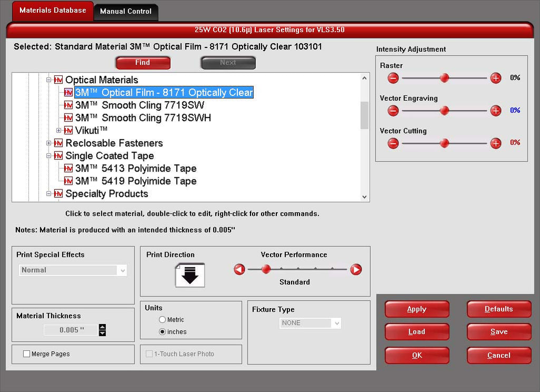Open the Materials Database tab
This screenshot has height=392, width=540.
click(52, 10)
